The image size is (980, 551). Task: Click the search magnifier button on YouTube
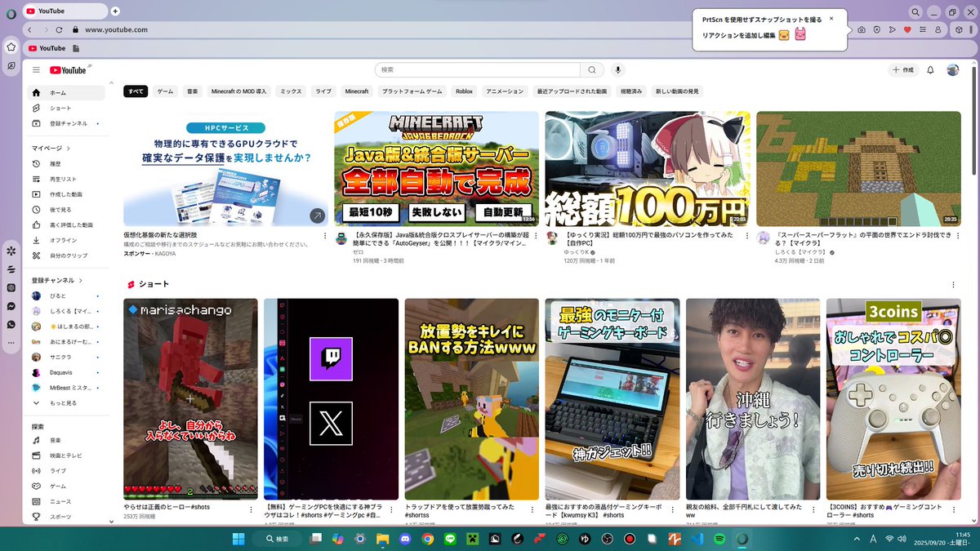pyautogui.click(x=592, y=70)
